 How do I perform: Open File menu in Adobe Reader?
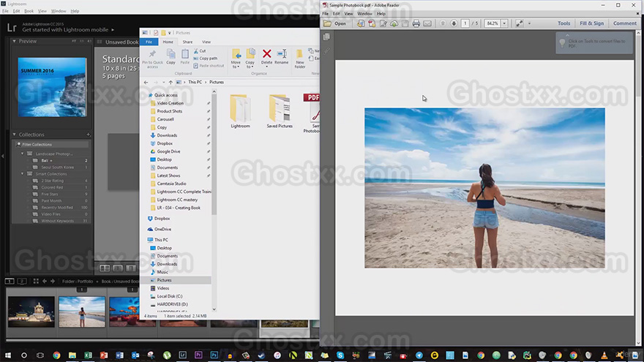(325, 14)
